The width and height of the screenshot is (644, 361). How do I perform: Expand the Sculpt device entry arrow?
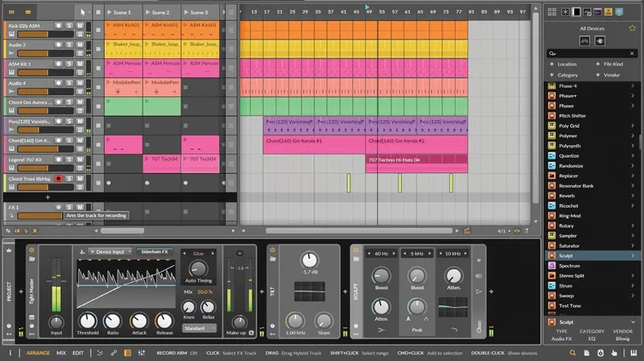tap(633, 256)
